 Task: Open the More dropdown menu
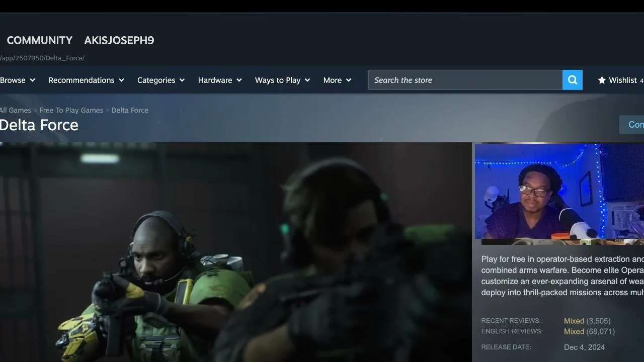click(337, 80)
